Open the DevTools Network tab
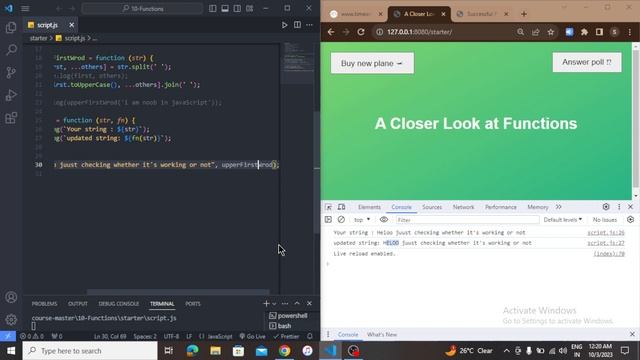640x360 pixels. point(463,207)
